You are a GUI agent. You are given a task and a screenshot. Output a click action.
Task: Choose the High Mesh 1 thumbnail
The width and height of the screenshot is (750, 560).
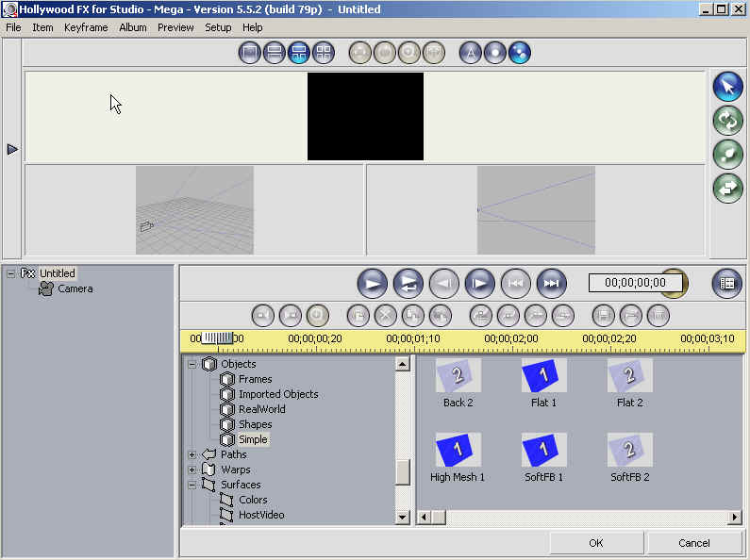tap(458, 450)
